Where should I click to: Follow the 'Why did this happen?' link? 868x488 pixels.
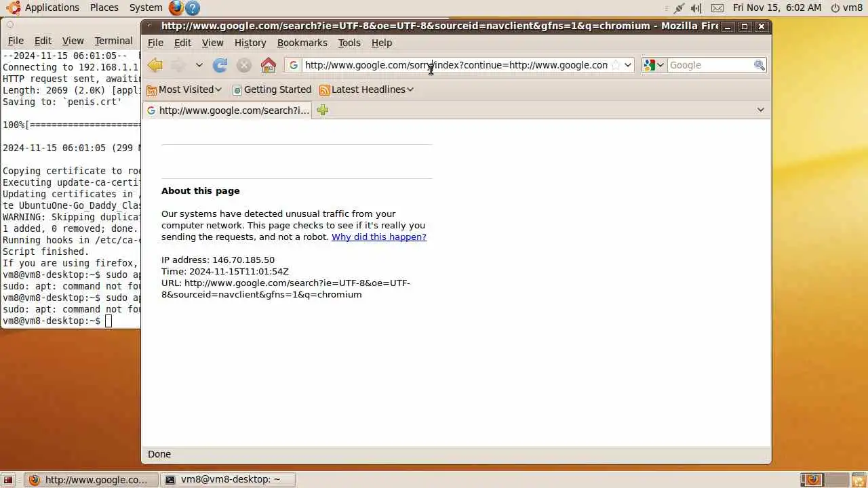(379, 237)
